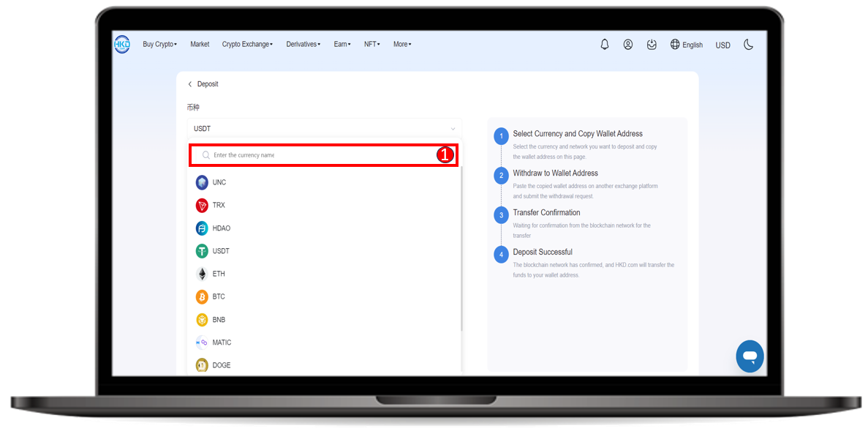Select the HDAO coin icon
This screenshot has height=434, width=868.
pyautogui.click(x=202, y=228)
